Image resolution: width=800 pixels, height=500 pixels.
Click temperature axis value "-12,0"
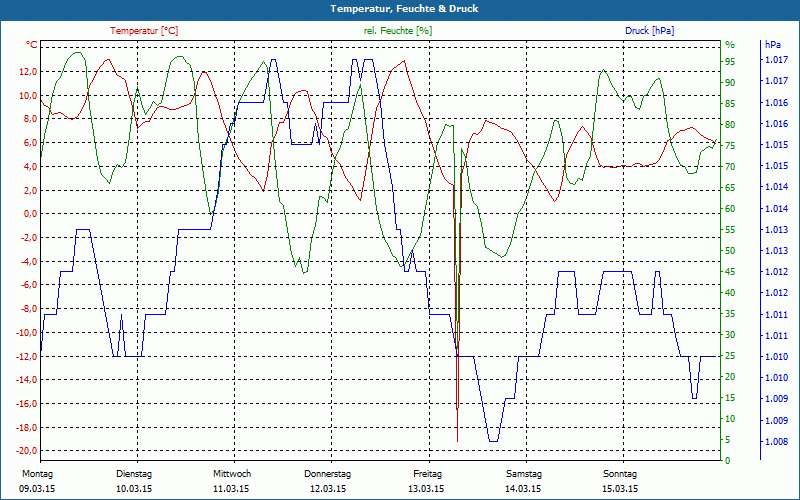point(27,356)
